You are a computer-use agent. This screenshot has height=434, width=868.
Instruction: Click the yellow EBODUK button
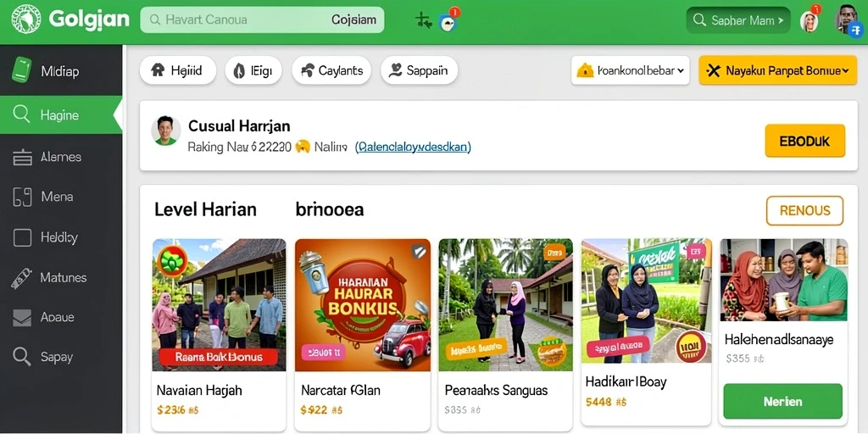[804, 141]
